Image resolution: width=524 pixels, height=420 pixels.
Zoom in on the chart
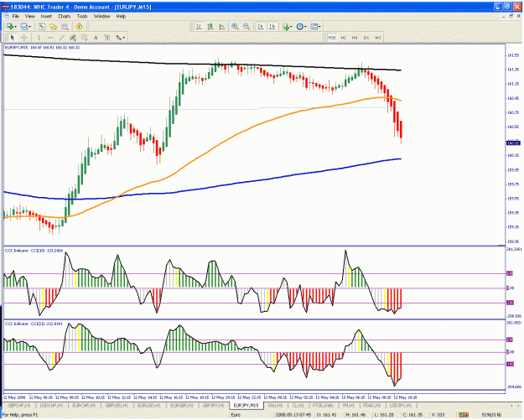(235, 26)
